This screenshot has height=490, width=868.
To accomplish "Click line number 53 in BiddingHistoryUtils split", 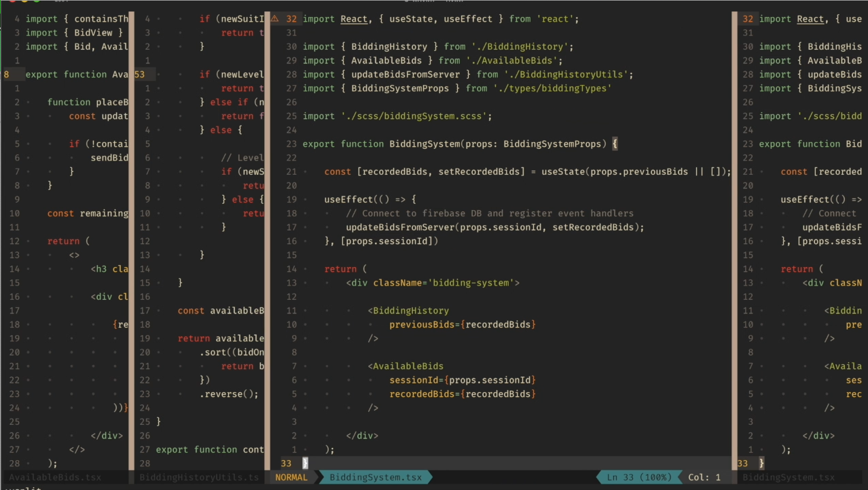I will coord(140,74).
